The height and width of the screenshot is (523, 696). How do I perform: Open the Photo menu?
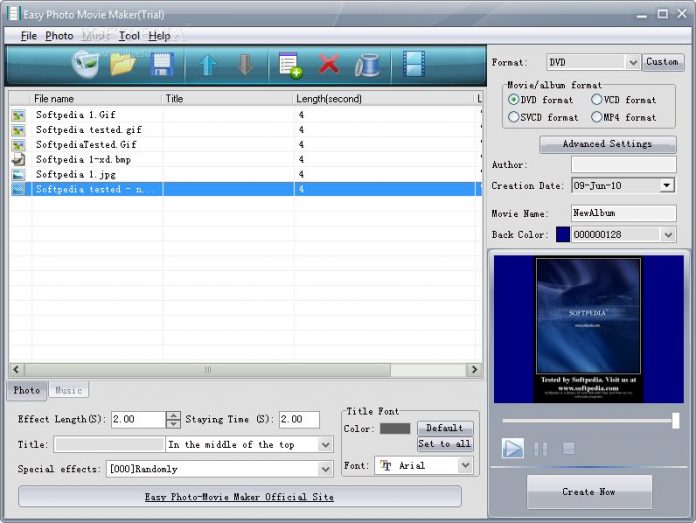coord(59,36)
